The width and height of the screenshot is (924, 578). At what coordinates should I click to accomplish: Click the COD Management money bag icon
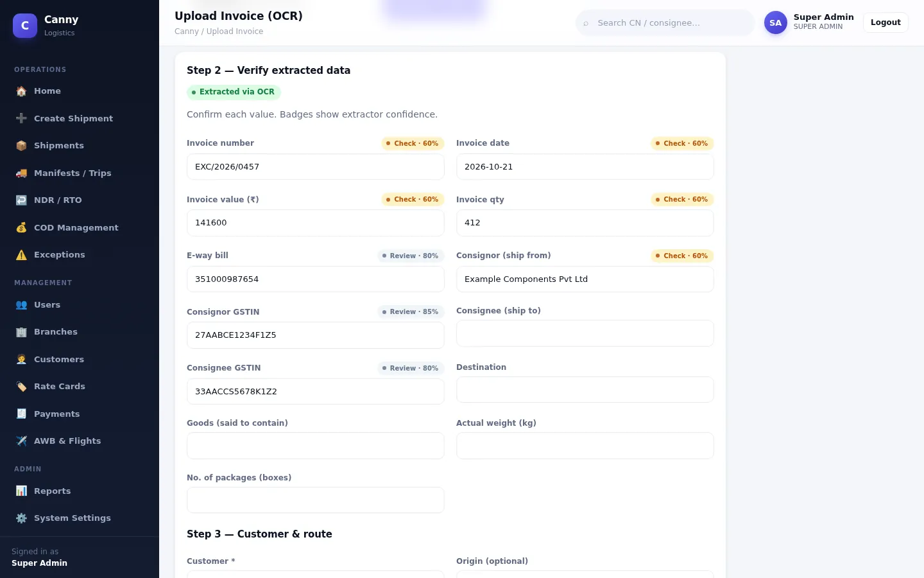click(x=21, y=227)
